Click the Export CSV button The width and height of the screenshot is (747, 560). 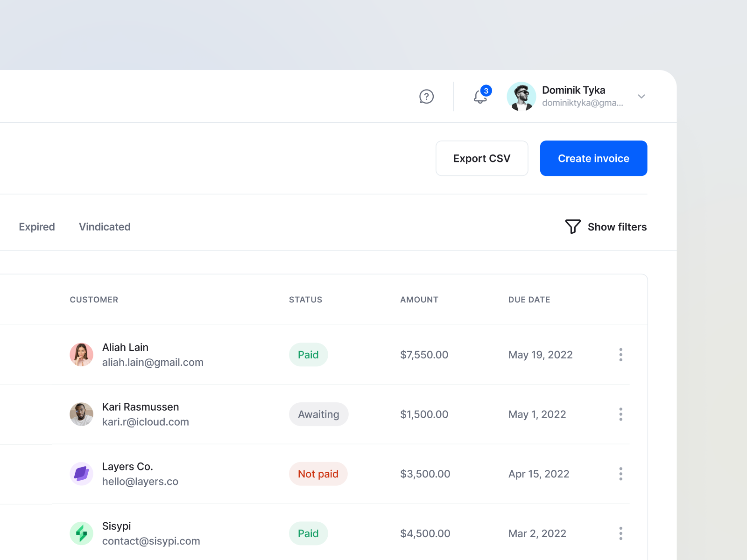[481, 158]
